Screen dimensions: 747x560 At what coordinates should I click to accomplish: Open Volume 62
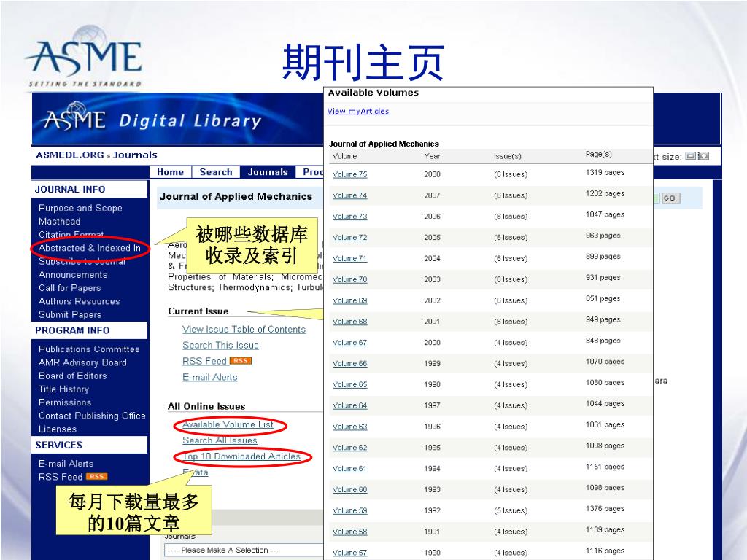[x=349, y=448]
